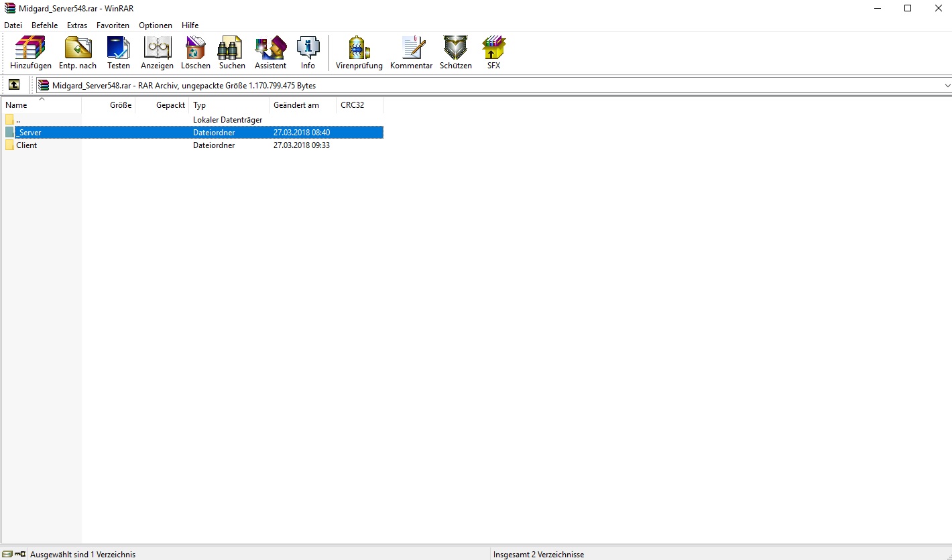This screenshot has width=952, height=560.
Task: Select the Client folder row
Action: tap(194, 145)
